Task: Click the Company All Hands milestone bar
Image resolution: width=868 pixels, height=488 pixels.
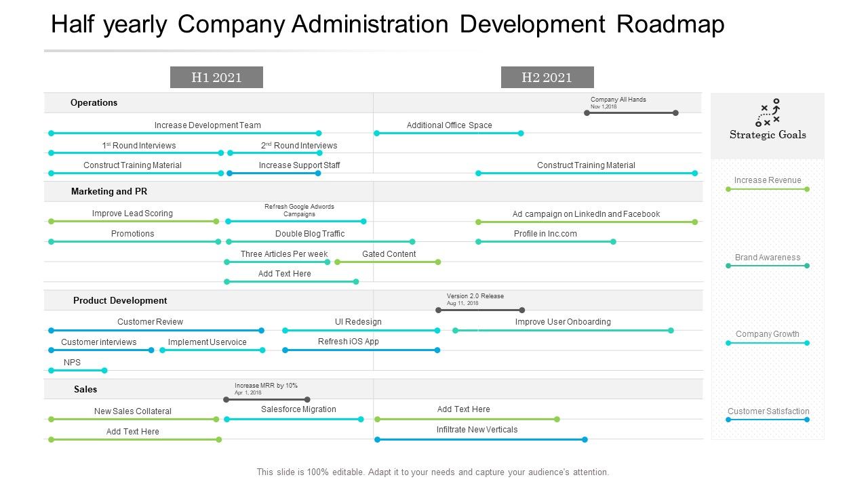Action: 631,113
